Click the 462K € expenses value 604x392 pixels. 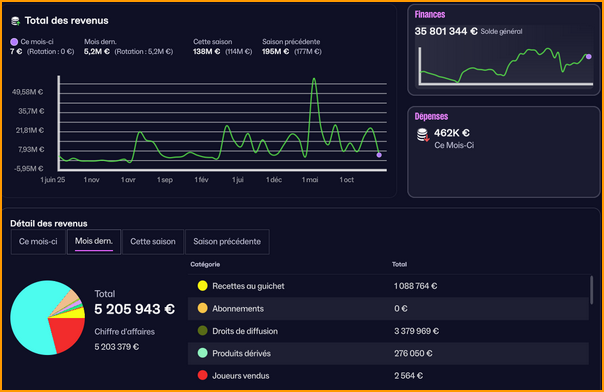coord(452,133)
